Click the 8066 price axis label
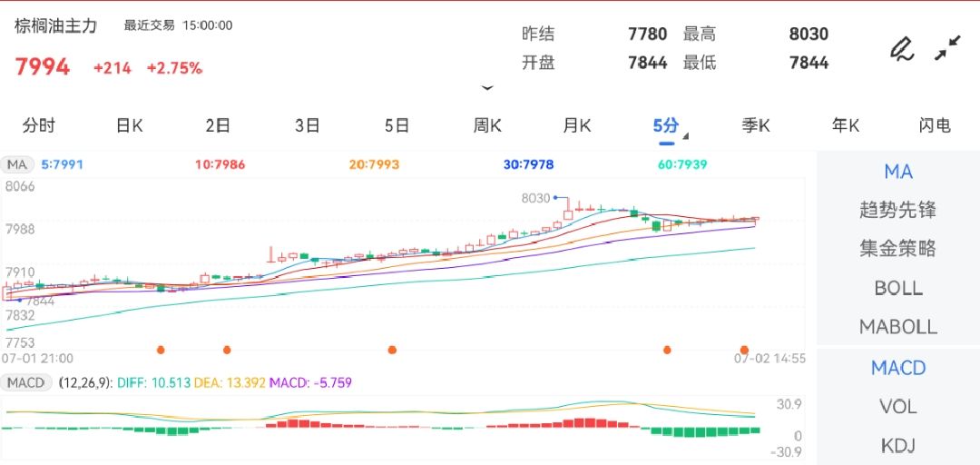 pos(20,186)
